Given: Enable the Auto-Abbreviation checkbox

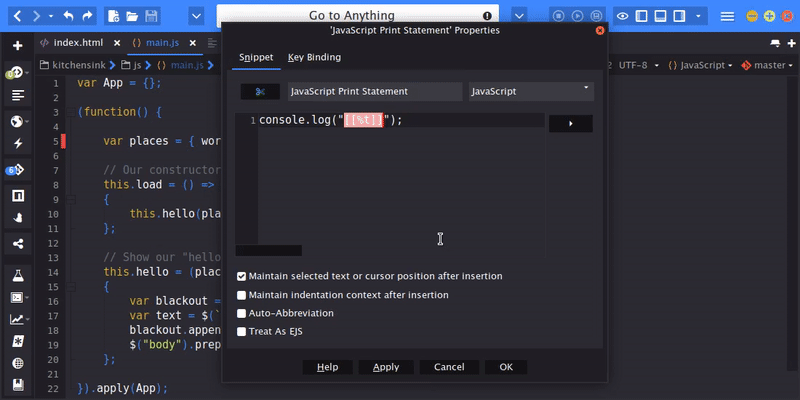Looking at the screenshot, I should click(241, 313).
